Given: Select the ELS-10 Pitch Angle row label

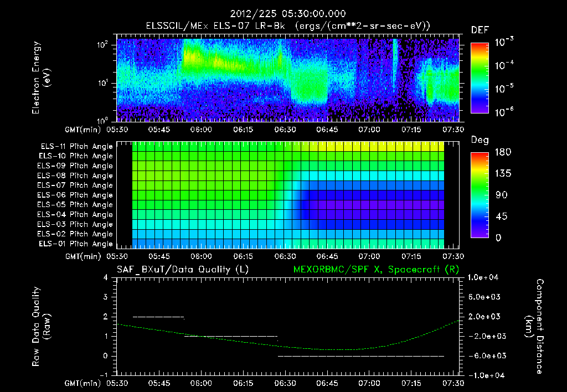Looking at the screenshot, I should click(x=76, y=156).
